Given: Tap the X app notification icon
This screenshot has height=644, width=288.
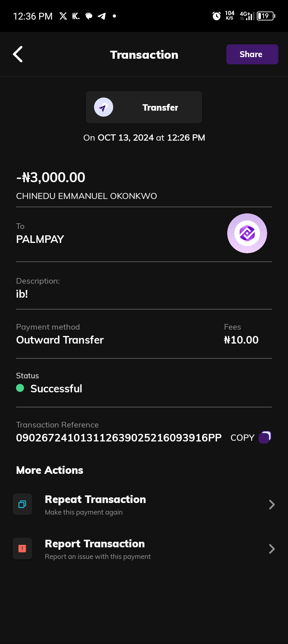Looking at the screenshot, I should [63, 16].
